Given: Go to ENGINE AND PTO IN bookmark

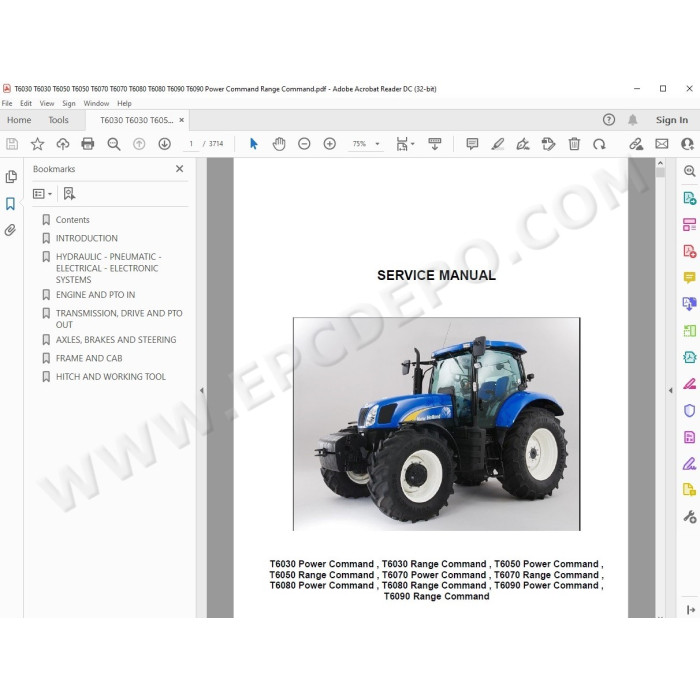Looking at the screenshot, I should [96, 295].
